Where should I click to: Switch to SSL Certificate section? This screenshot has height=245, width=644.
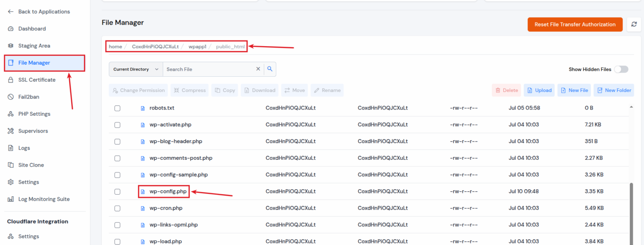(x=37, y=80)
